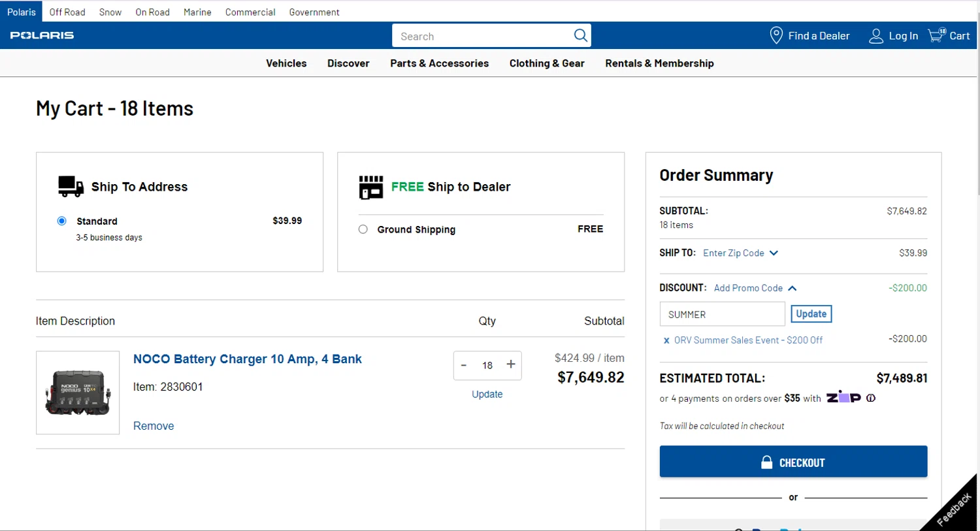980x531 pixels.
Task: Click the Find a Dealer pin icon
Action: click(776, 35)
